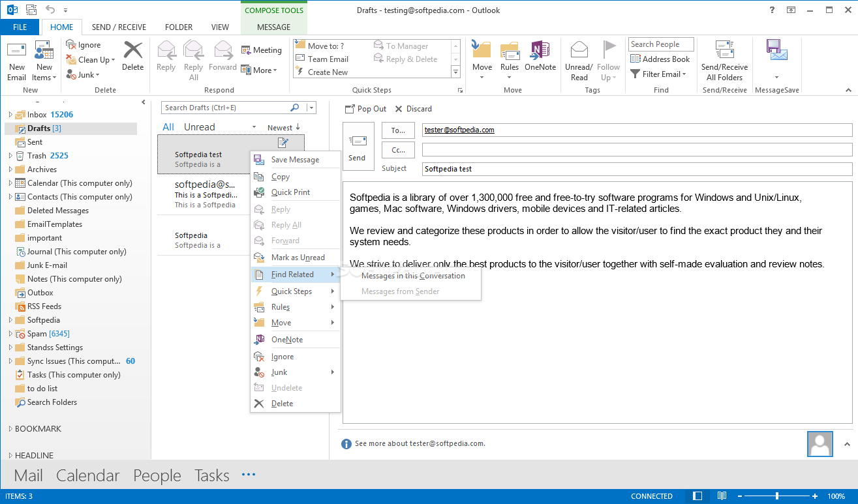The width and height of the screenshot is (858, 504).
Task: Expand the Softpedia folder
Action: point(10,320)
